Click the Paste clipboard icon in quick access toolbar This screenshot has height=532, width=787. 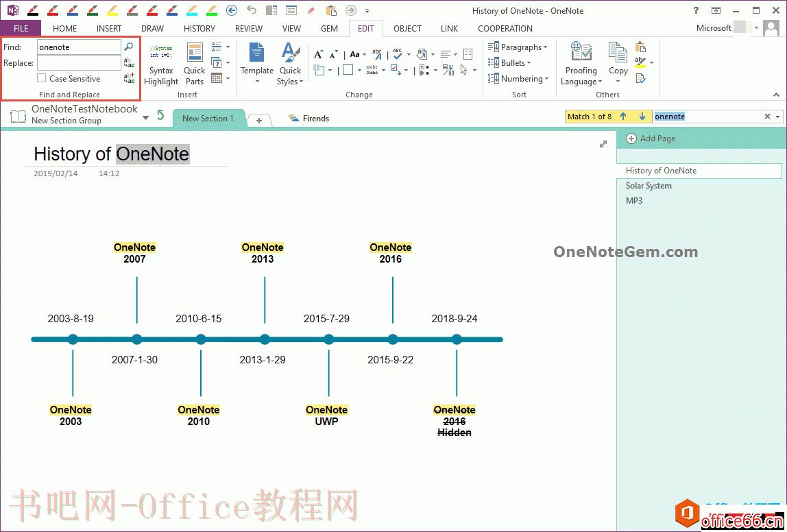point(330,10)
